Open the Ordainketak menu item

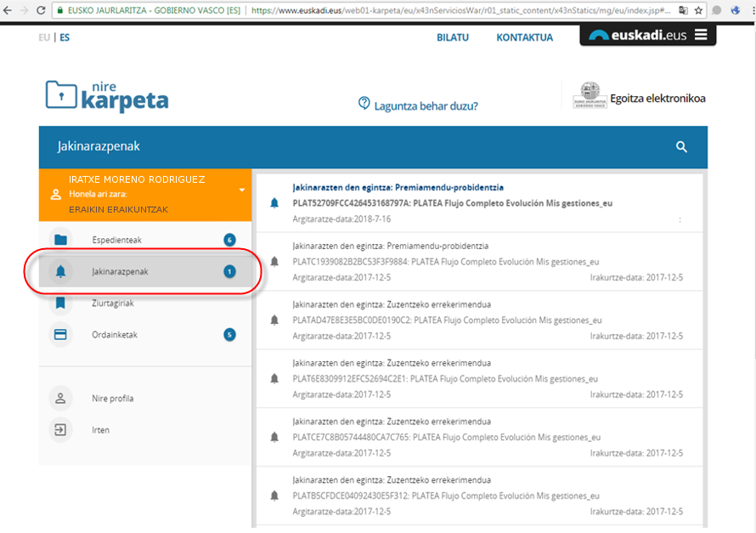point(114,334)
